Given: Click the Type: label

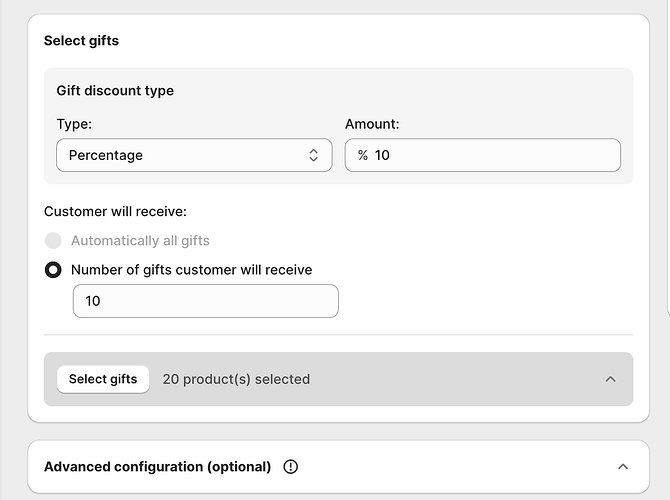Looking at the screenshot, I should (74, 124).
